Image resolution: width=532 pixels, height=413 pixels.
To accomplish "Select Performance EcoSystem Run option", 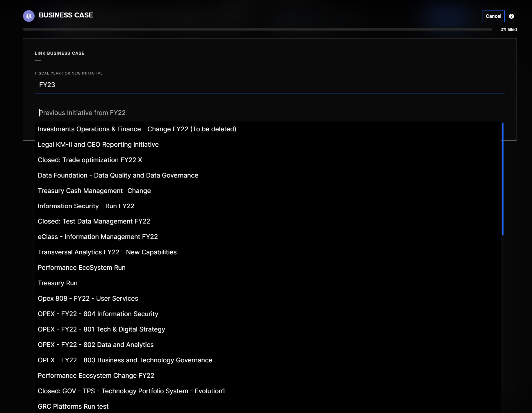I will click(82, 268).
